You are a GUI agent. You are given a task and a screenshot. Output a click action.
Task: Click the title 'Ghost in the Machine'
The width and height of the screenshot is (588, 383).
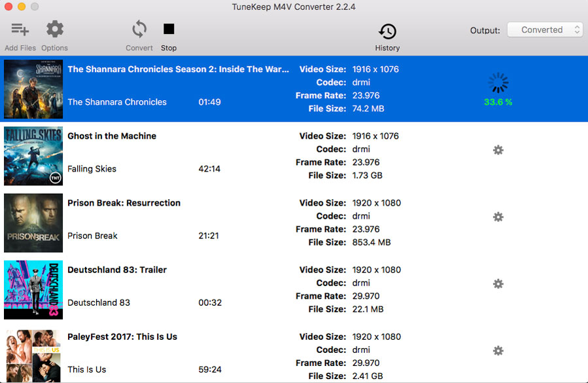112,136
